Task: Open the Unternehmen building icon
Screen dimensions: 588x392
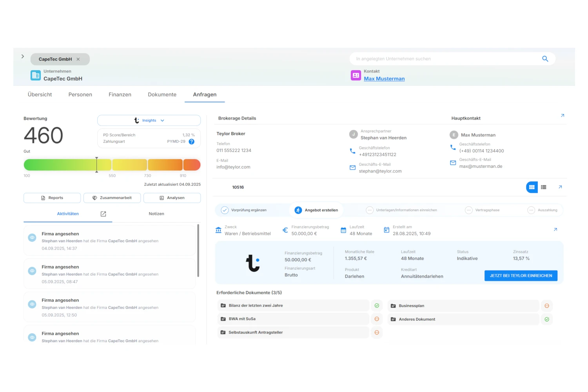Action: point(36,75)
